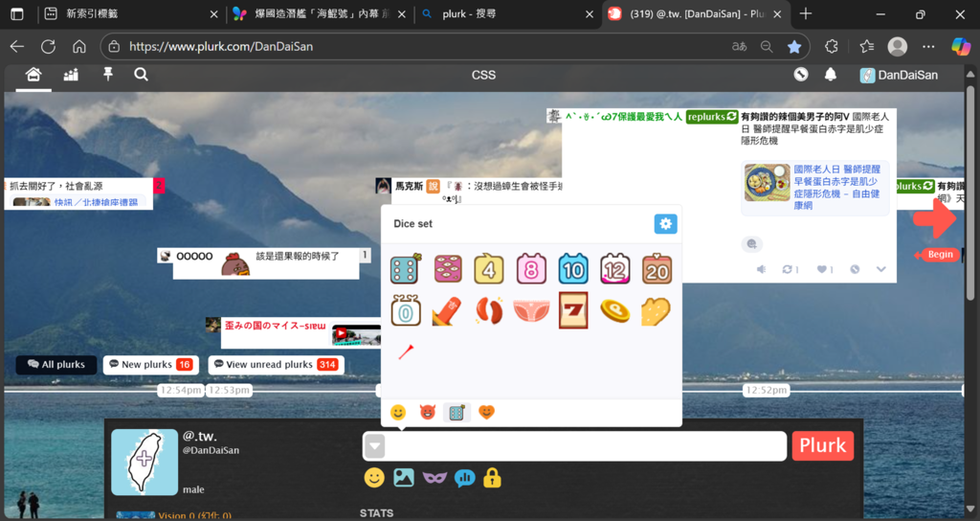Expand the plurk's more options chevron

pyautogui.click(x=881, y=269)
